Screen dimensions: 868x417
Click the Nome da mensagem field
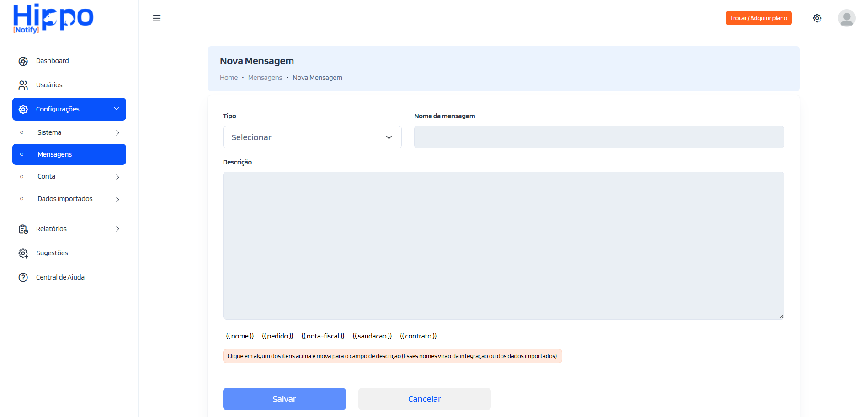[x=599, y=137]
